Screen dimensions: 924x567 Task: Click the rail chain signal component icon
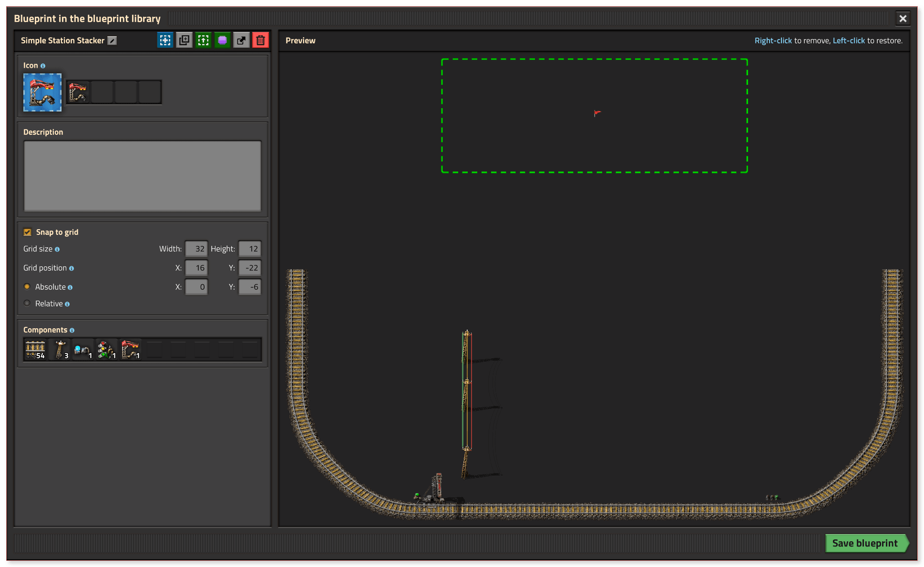pos(83,350)
